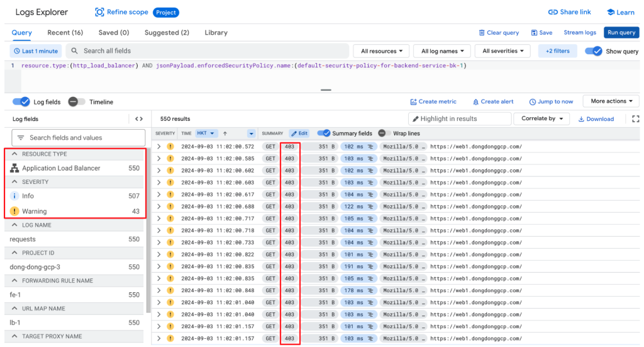Image resolution: width=644 pixels, height=347 pixels.
Task: Click Create metric
Action: point(433,101)
